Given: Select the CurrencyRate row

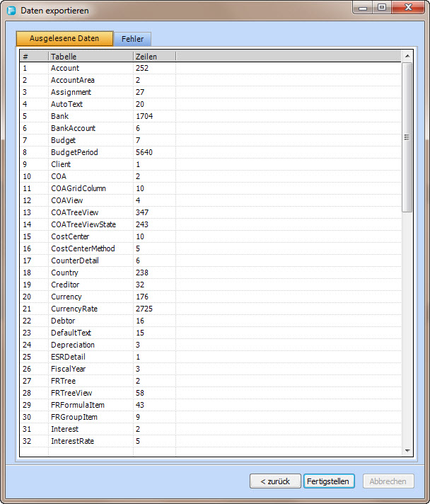Looking at the screenshot, I should click(74, 309).
